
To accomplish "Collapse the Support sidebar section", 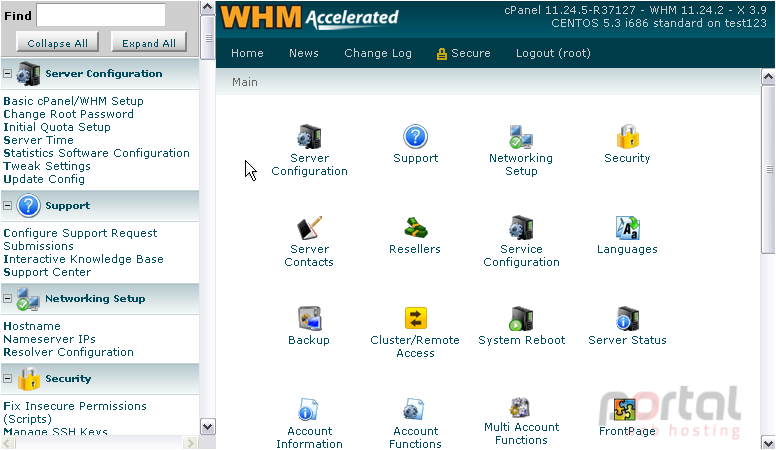I will [7, 205].
